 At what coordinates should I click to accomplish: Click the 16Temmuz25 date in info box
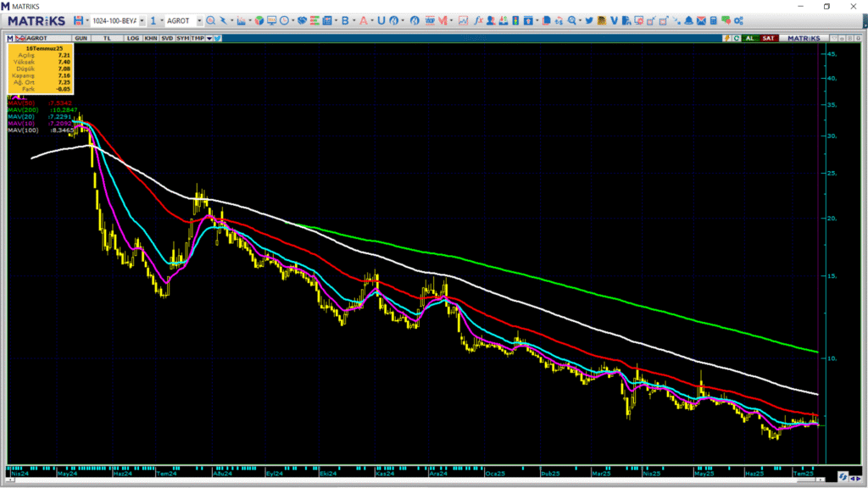(44, 48)
